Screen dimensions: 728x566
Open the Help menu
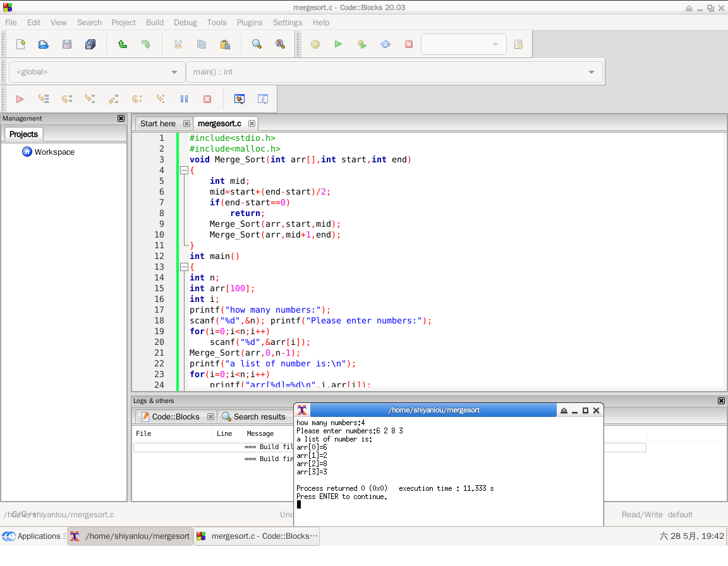click(321, 22)
